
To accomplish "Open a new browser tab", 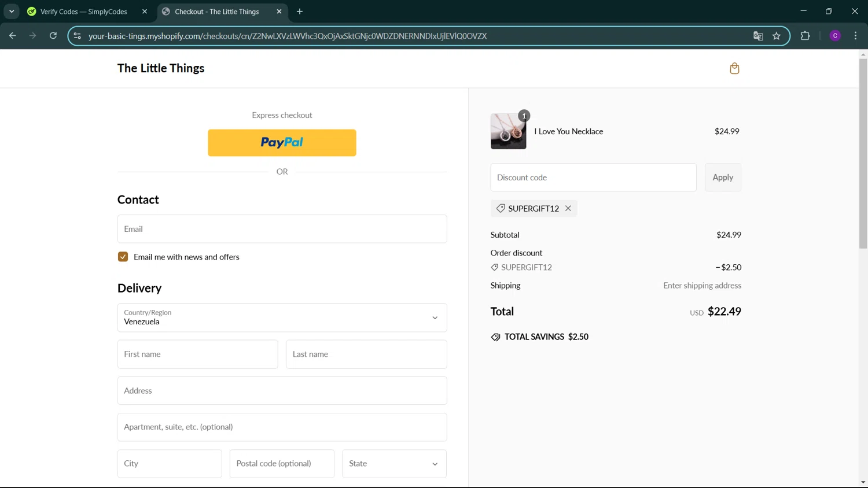I will pyautogui.click(x=300, y=12).
